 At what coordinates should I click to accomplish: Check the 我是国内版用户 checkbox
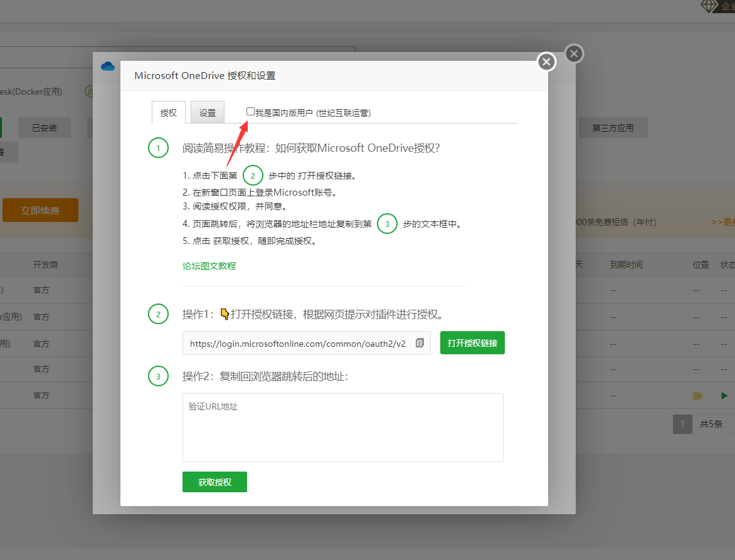250,112
